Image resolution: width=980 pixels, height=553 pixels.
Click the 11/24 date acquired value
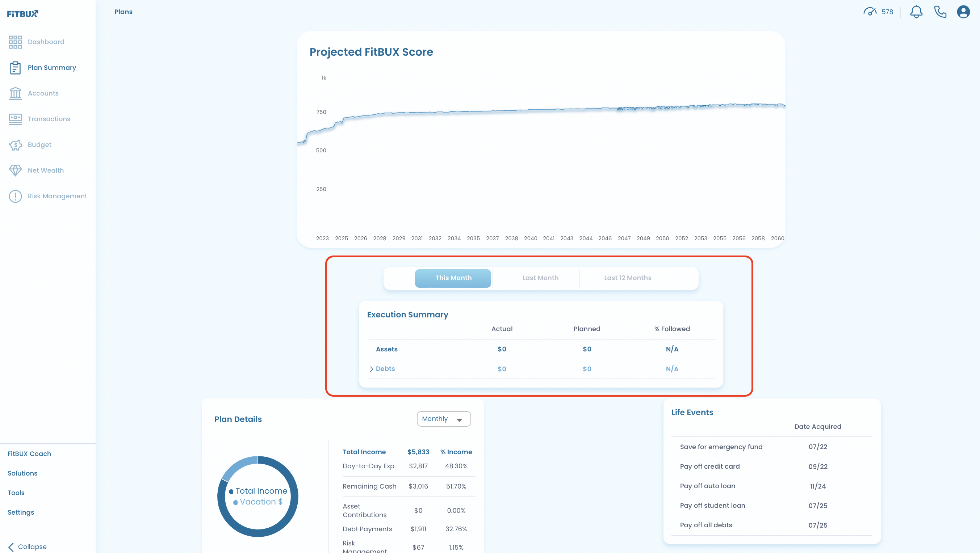point(818,486)
